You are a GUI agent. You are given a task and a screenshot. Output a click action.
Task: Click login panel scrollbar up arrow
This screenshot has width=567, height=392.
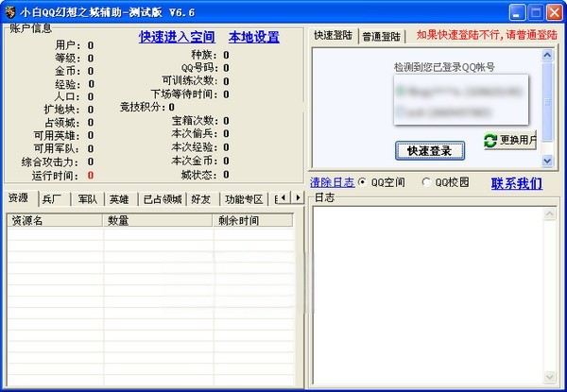[547, 55]
